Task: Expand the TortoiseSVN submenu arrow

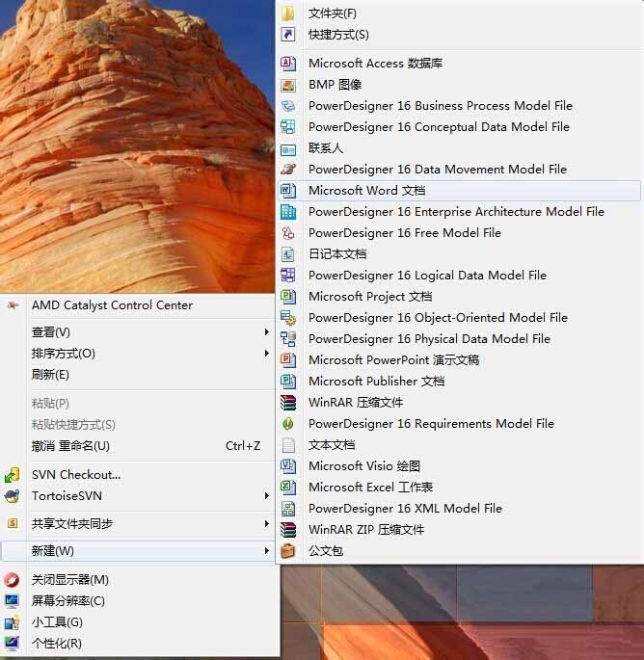Action: pos(267,496)
